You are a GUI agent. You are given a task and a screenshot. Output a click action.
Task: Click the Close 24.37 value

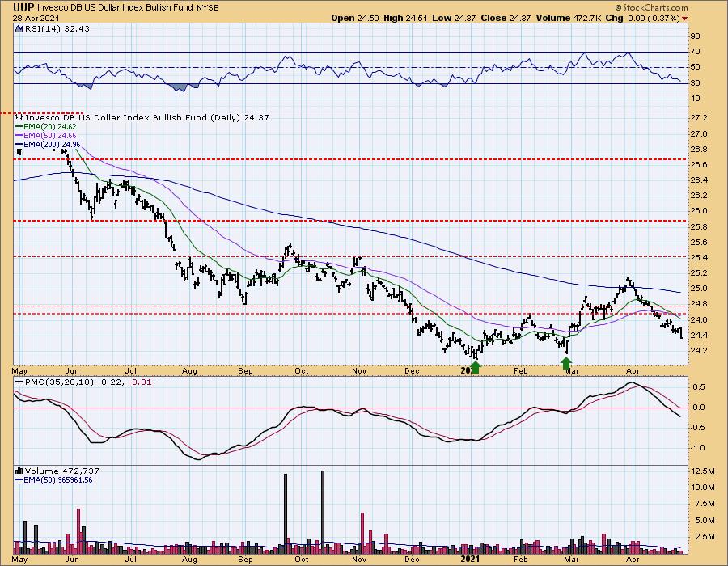(506, 18)
